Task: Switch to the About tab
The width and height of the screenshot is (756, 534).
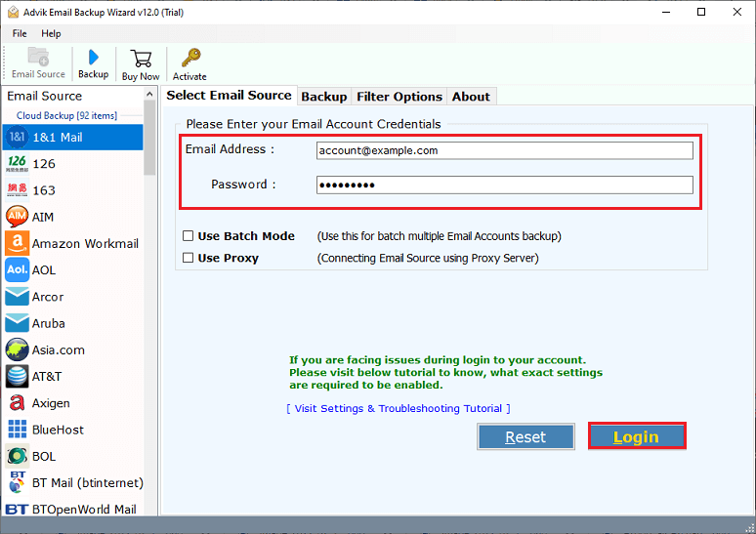Action: pos(471,97)
